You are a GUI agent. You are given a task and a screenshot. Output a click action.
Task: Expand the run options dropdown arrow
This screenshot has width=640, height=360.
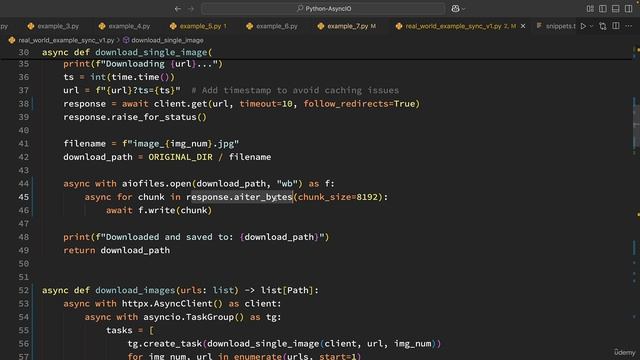tap(591, 26)
